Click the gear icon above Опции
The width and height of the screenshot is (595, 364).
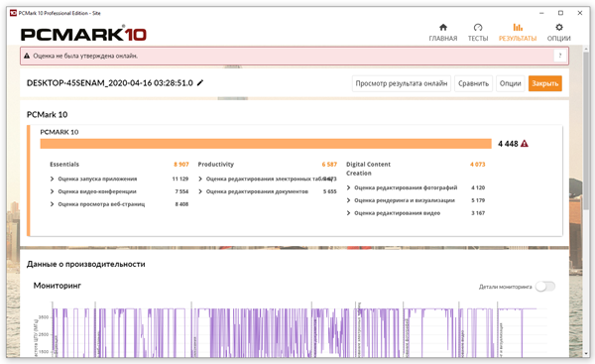tap(559, 28)
